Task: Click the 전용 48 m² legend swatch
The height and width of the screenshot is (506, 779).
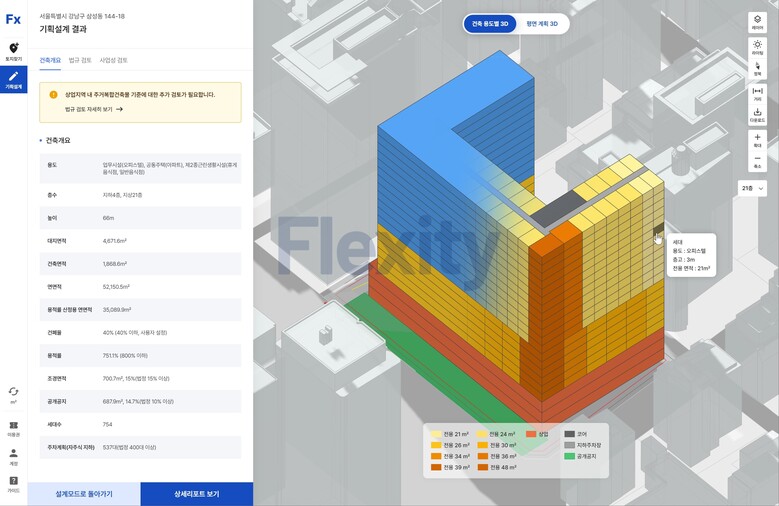Action: click(482, 467)
